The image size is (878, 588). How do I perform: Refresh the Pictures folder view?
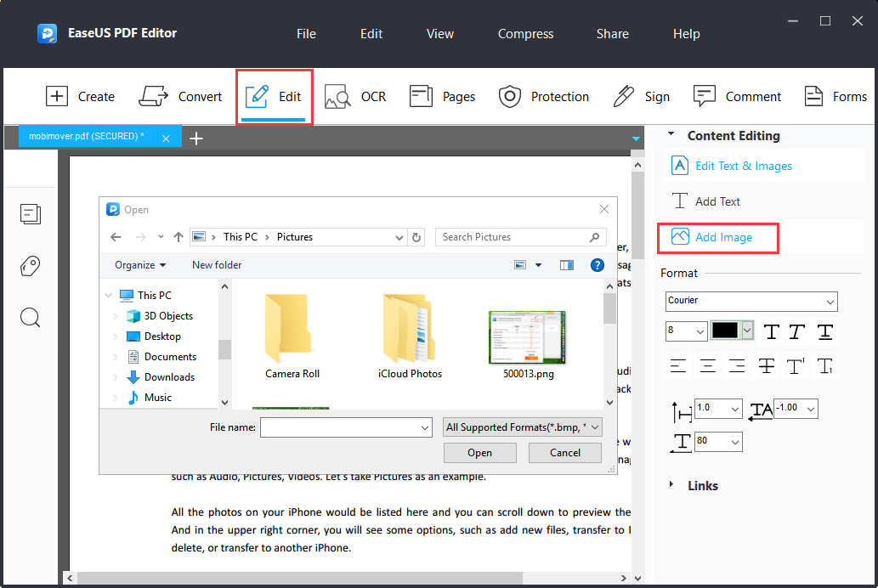point(416,237)
